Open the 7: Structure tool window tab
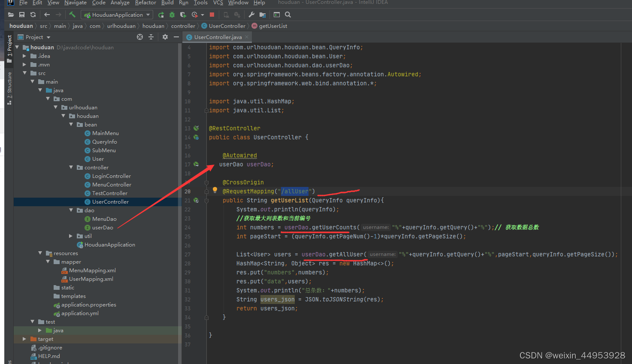Screen dimensions: 632x364 coord(9,88)
